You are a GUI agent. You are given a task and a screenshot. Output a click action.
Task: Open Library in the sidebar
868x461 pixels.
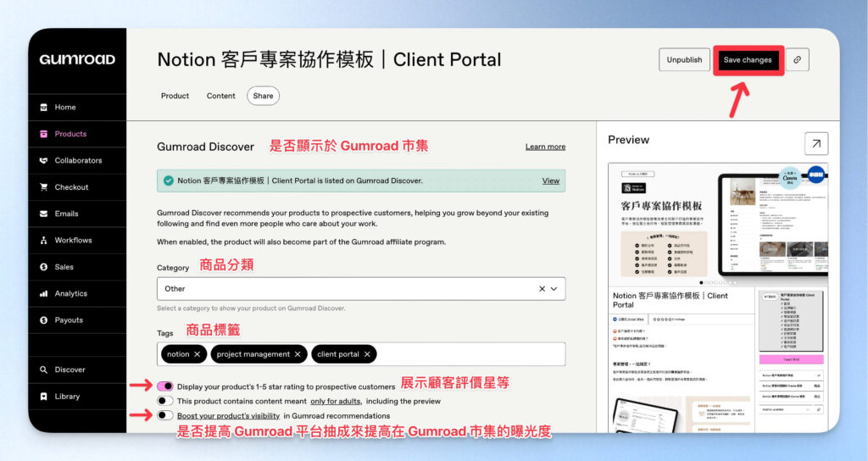pyautogui.click(x=77, y=397)
